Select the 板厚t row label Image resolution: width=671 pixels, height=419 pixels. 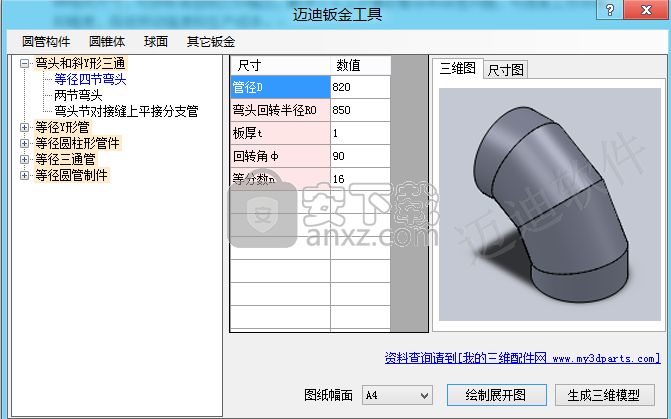(280, 133)
